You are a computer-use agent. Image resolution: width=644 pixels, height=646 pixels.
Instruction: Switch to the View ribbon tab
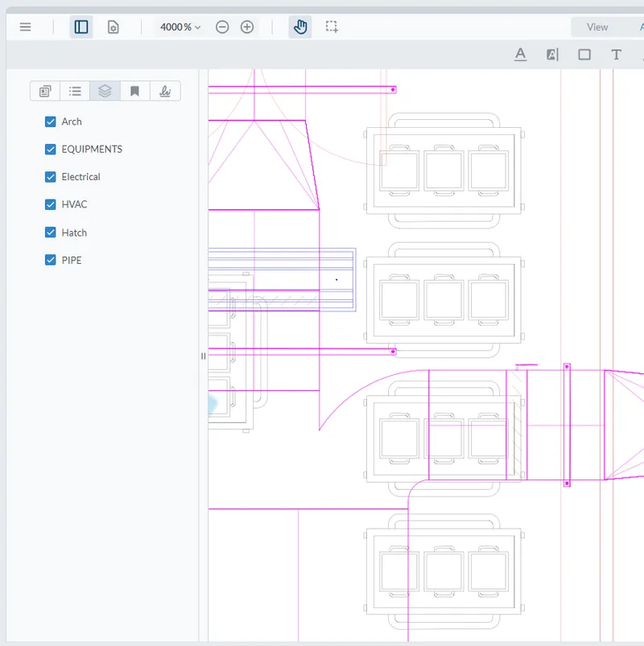(597, 27)
